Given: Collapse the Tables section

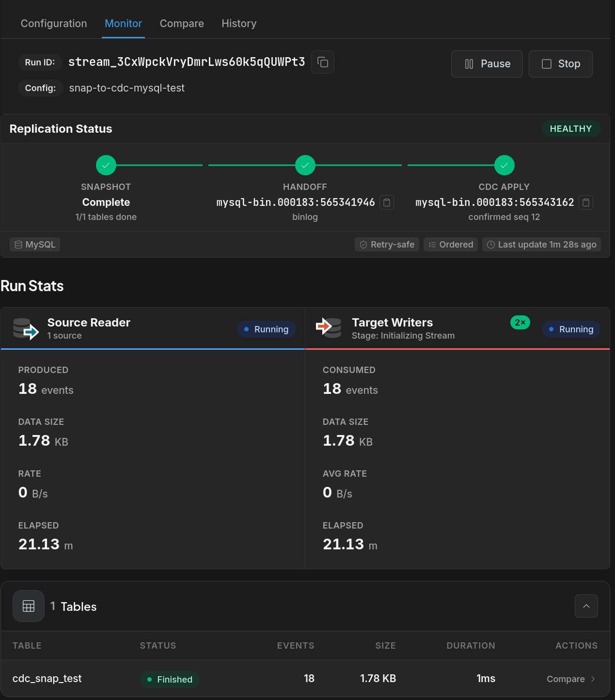Looking at the screenshot, I should click(586, 606).
